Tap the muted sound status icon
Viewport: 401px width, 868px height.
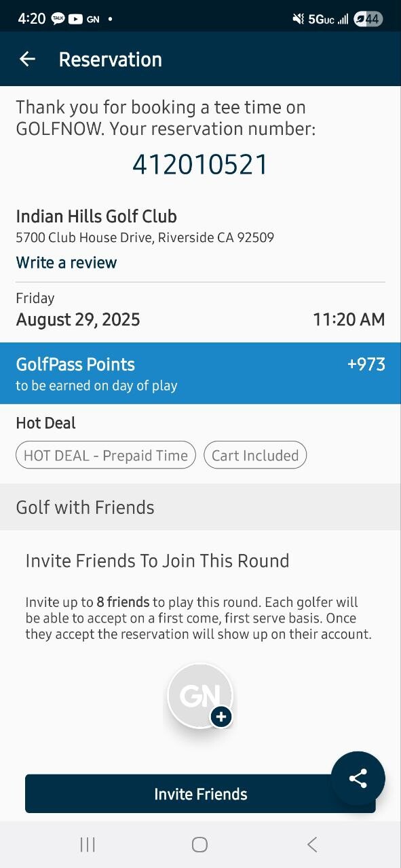coord(298,19)
